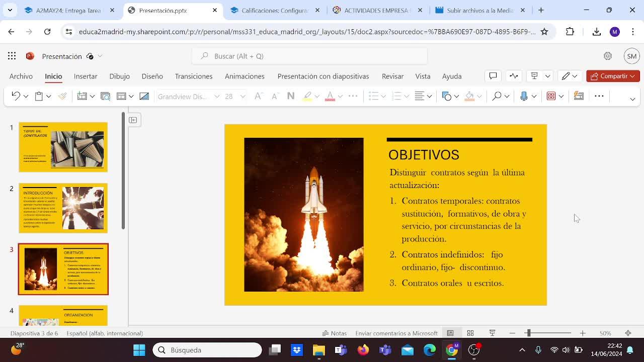Expand the New Slide dropdown arrow
Image resolution: width=644 pixels, height=362 pixels.
coord(92,96)
